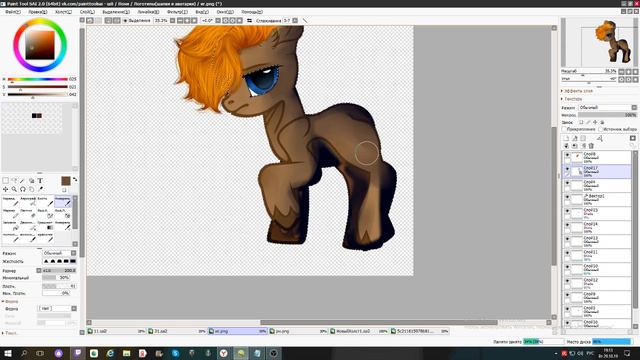Choose the Gradient (Градиент) tool
The height and width of the screenshot is (360, 640).
tap(45, 225)
